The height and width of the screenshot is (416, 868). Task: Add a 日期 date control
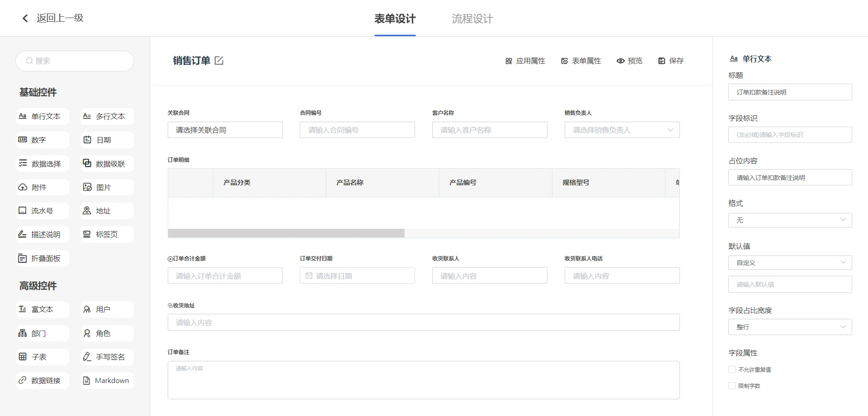[x=107, y=140]
